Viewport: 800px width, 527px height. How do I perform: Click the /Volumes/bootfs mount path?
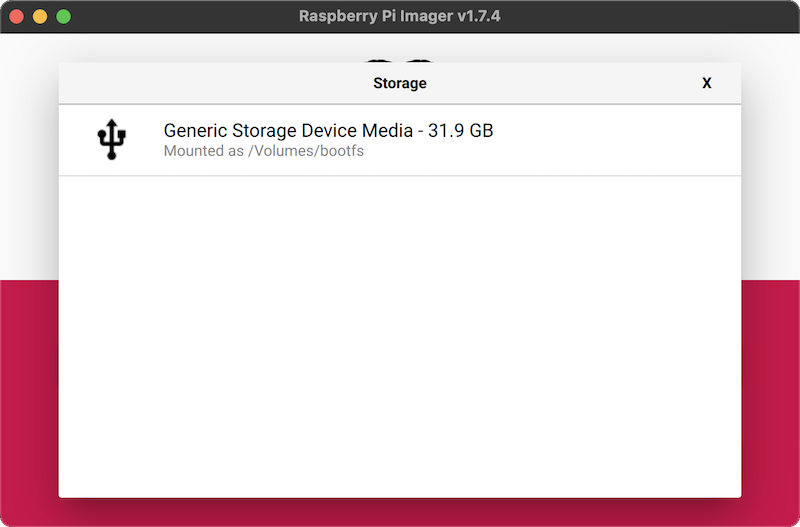(x=307, y=152)
